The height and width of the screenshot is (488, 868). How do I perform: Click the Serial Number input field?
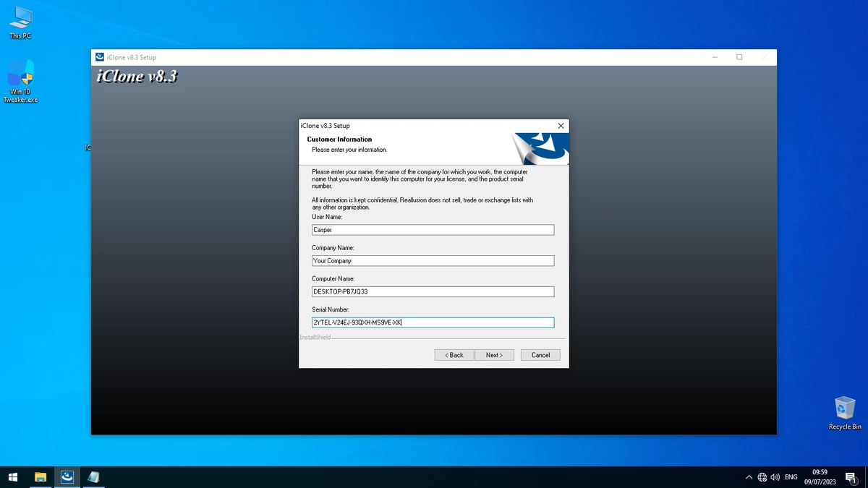click(x=433, y=323)
